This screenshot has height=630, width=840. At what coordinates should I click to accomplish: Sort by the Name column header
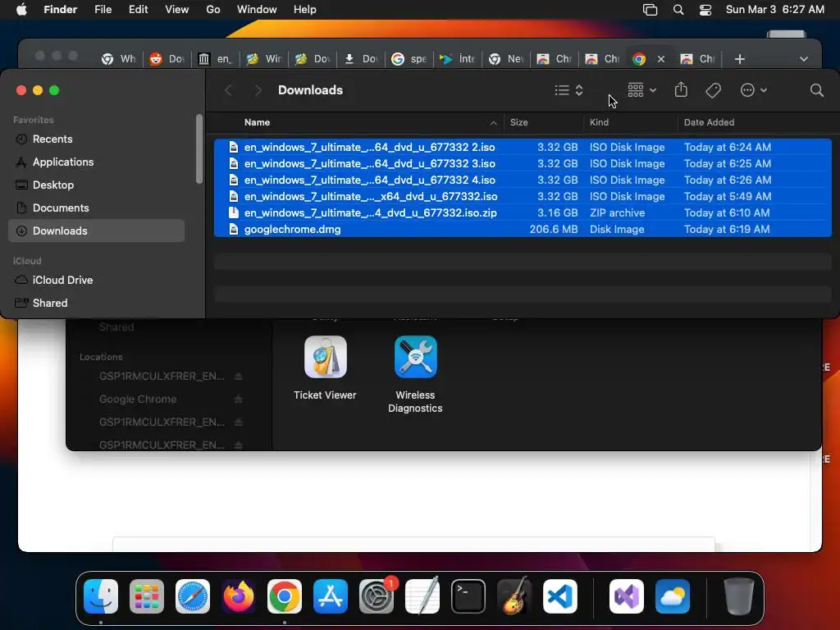257,122
